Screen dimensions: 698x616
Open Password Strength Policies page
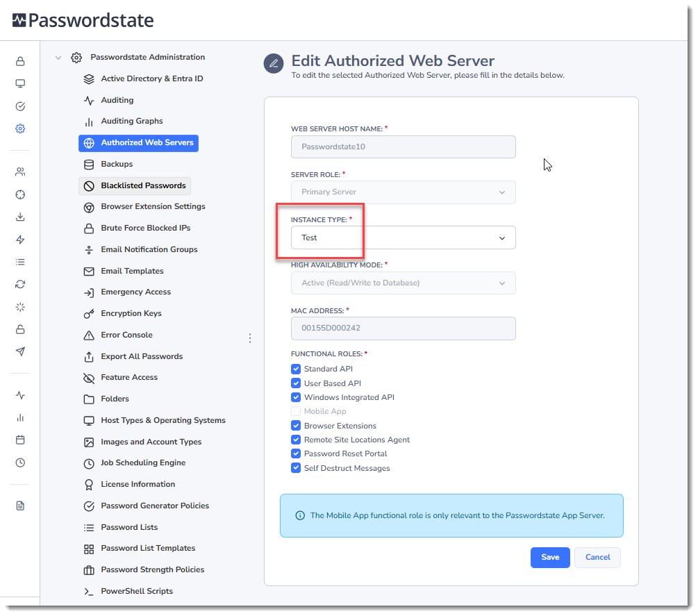[x=152, y=569]
